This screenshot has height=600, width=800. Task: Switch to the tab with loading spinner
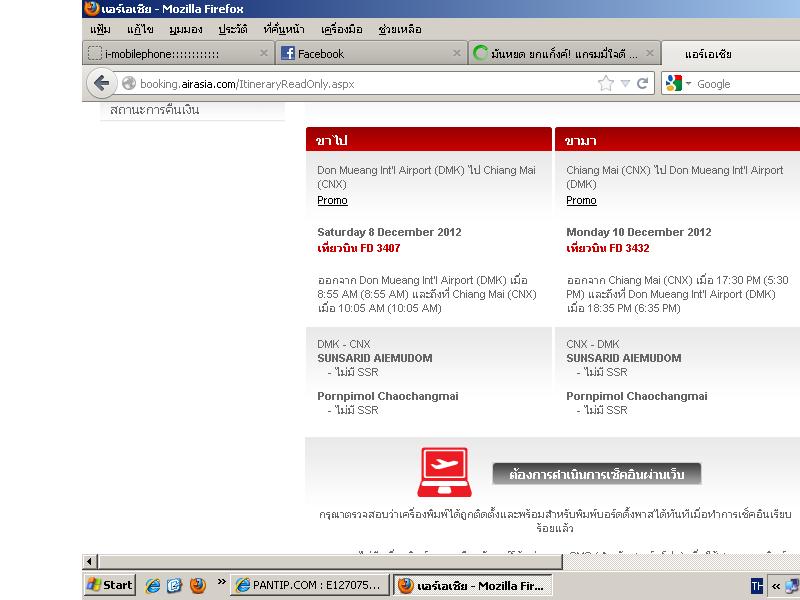click(564, 53)
